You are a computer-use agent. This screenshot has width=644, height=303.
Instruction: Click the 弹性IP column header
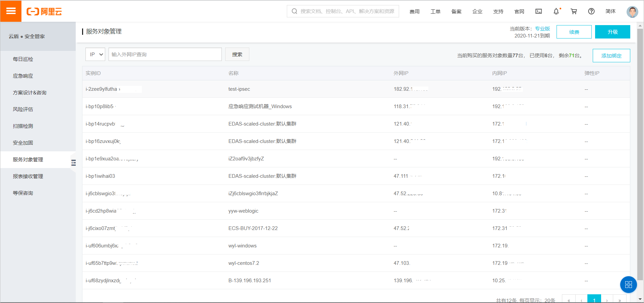click(592, 73)
